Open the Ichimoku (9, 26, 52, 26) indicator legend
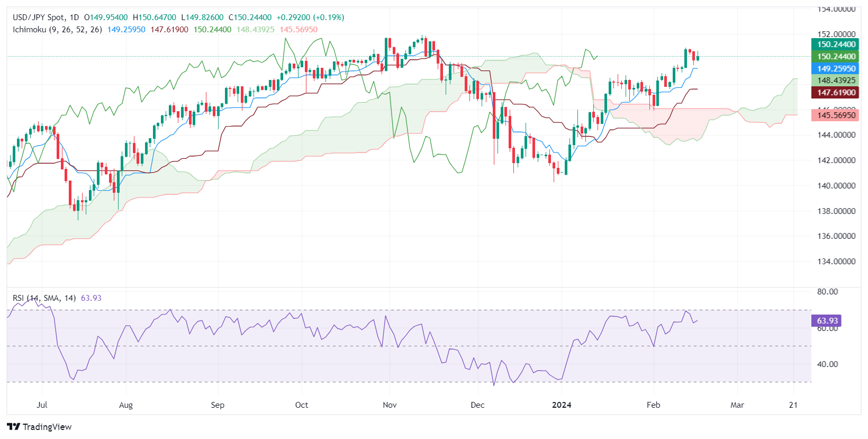Viewport: 868px width, 439px height. pos(57,30)
